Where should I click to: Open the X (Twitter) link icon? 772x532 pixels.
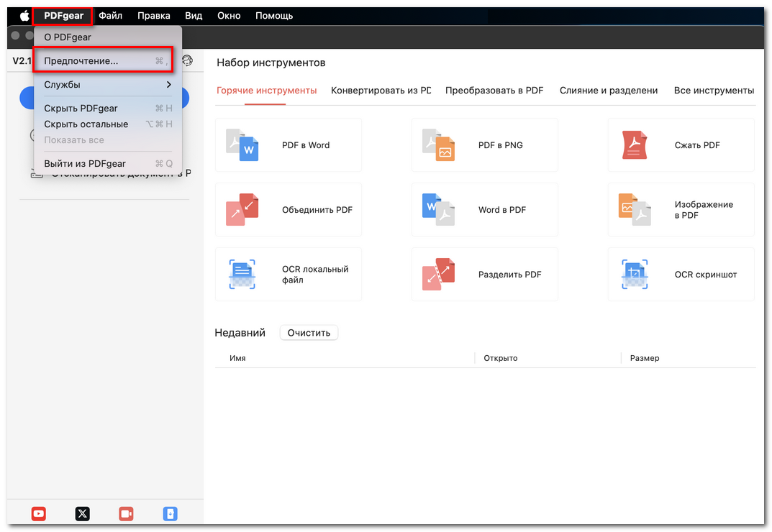[83, 513]
